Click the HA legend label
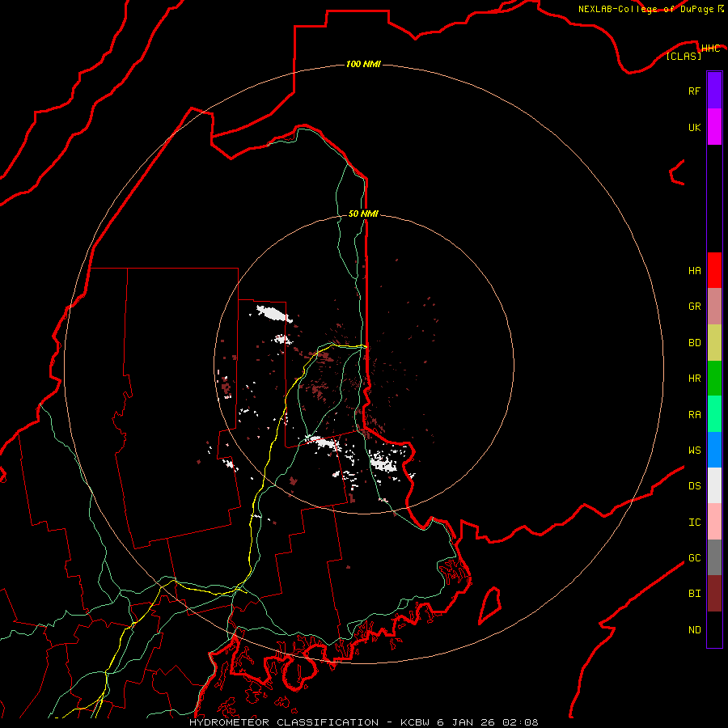The height and width of the screenshot is (728, 728). 694,271
